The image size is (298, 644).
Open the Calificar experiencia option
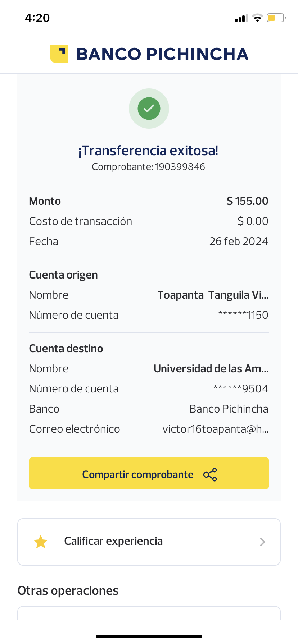[x=113, y=541]
